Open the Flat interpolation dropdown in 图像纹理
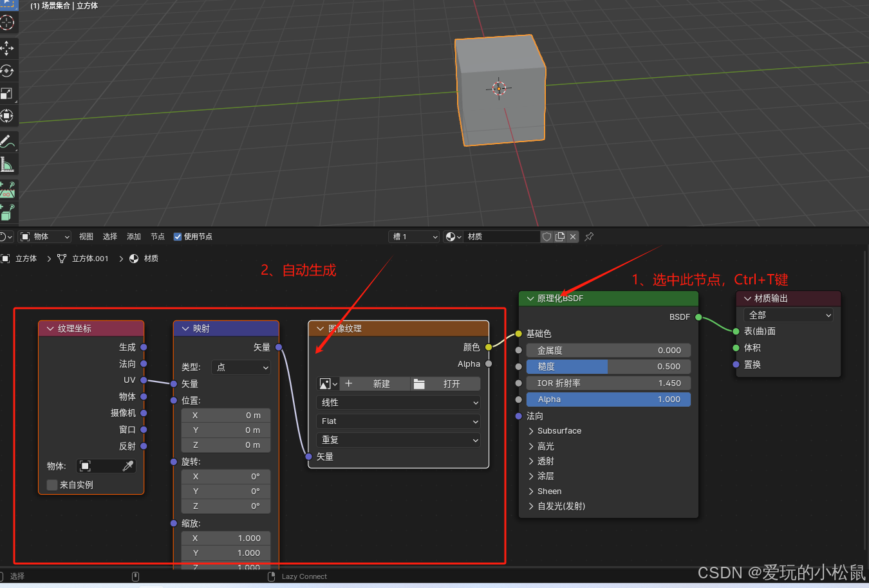The height and width of the screenshot is (588, 869). click(x=397, y=421)
